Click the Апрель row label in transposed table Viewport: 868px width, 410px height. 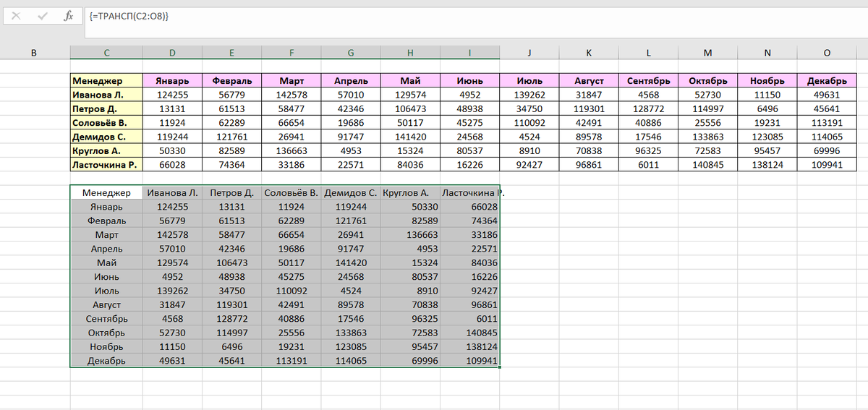(x=106, y=249)
